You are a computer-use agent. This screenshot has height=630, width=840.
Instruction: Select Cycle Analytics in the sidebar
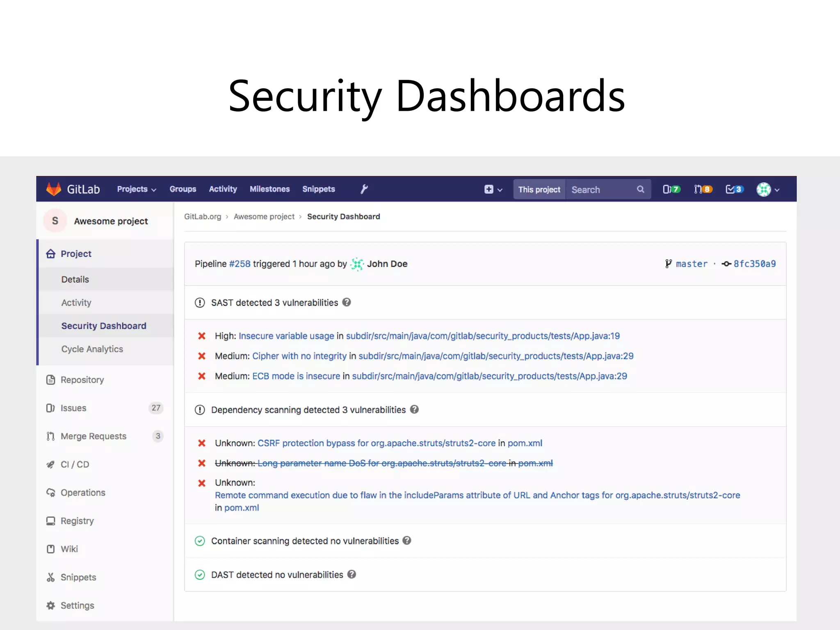click(x=92, y=349)
